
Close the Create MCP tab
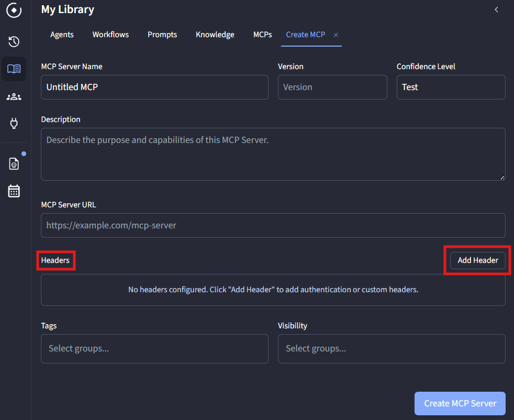click(336, 35)
